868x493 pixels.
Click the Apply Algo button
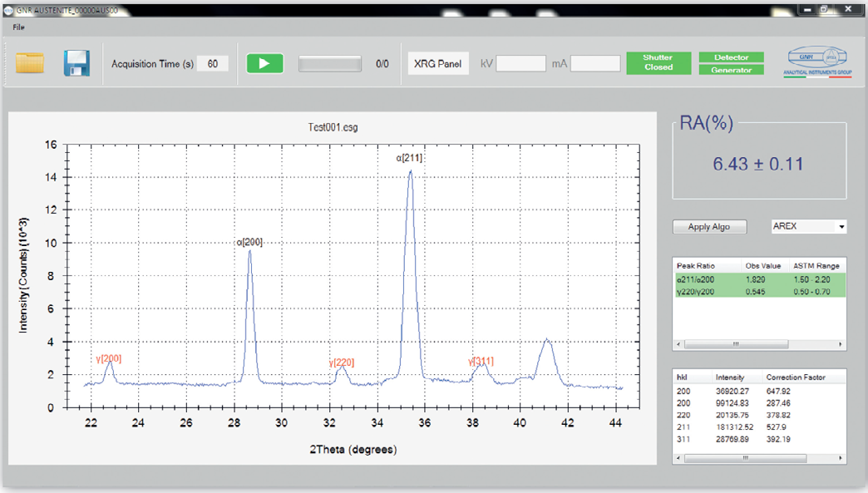point(709,227)
